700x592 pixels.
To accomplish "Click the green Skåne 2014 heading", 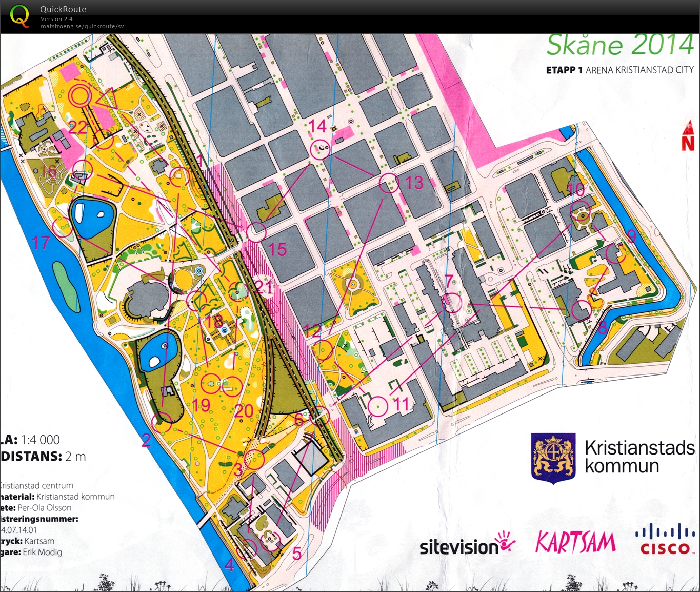I will click(x=621, y=45).
